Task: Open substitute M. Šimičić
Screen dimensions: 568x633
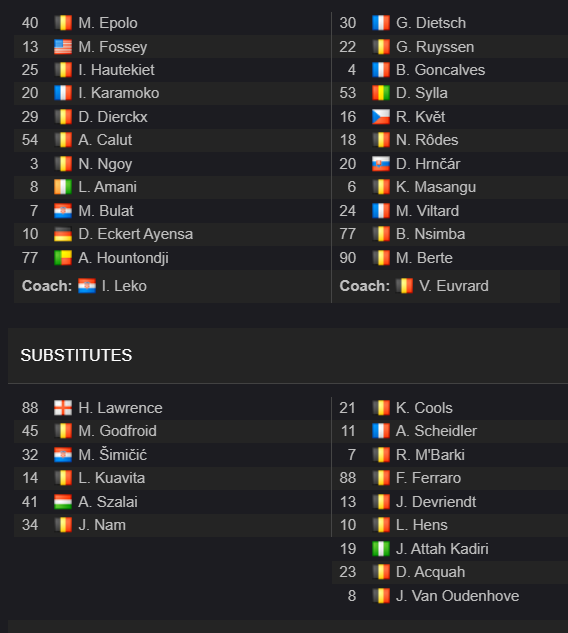Action: coord(113,455)
